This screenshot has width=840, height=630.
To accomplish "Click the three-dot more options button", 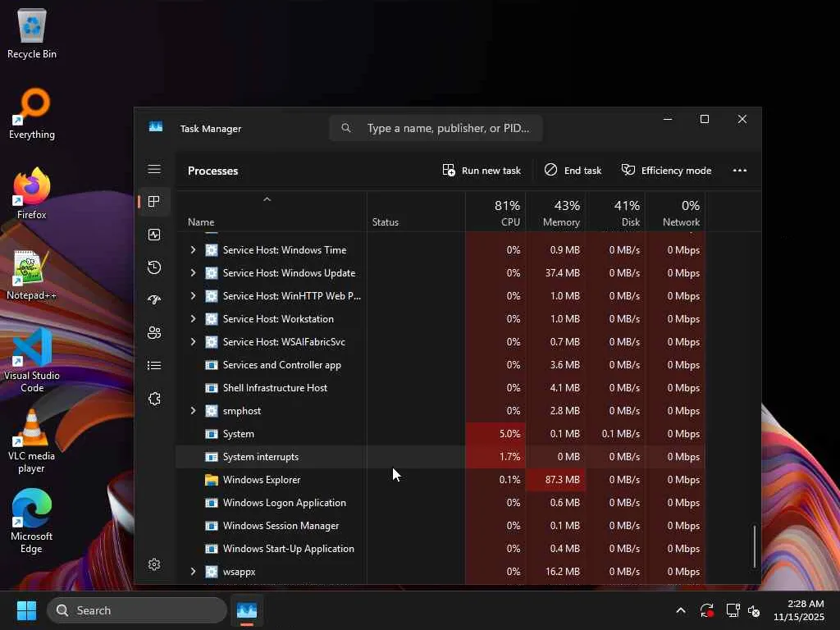I will (739, 171).
